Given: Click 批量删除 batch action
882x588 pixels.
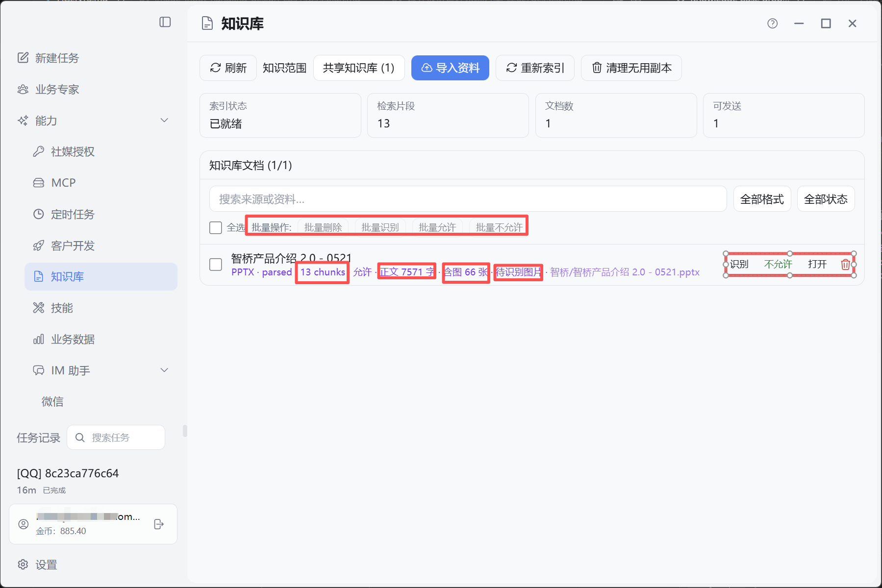Looking at the screenshot, I should tap(323, 227).
